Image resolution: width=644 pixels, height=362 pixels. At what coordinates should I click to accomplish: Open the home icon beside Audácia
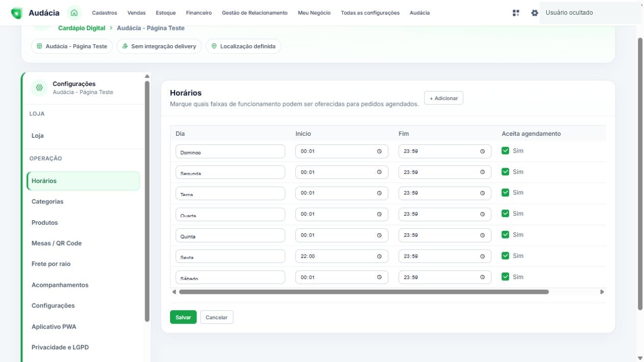click(74, 13)
